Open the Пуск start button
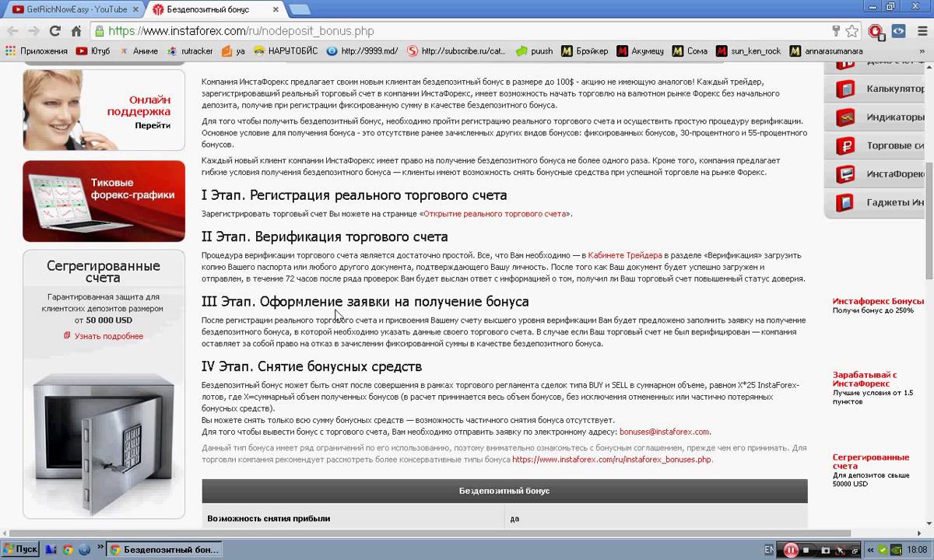This screenshot has width=934, height=560. [x=21, y=549]
